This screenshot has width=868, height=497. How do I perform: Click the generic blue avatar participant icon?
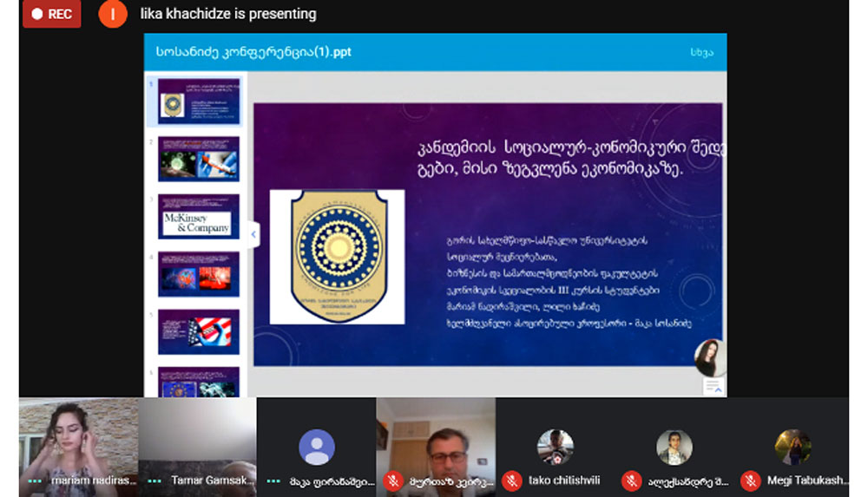click(317, 448)
